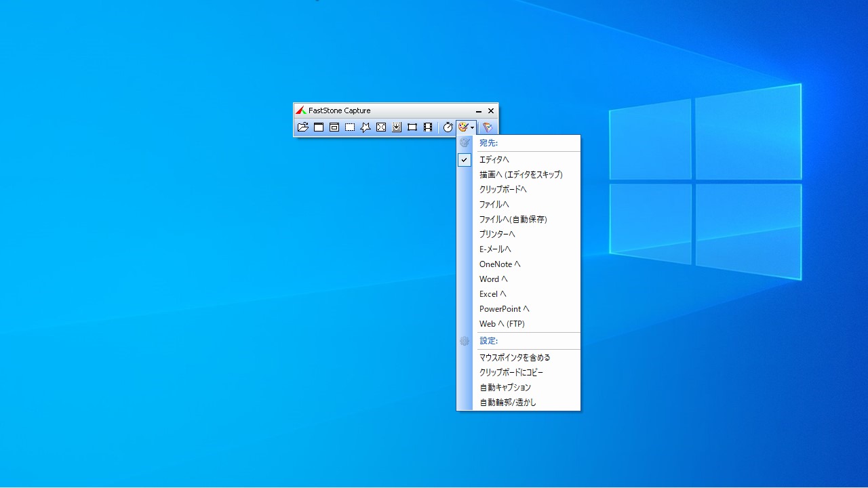Select Capture Full Screen tool

(x=381, y=127)
